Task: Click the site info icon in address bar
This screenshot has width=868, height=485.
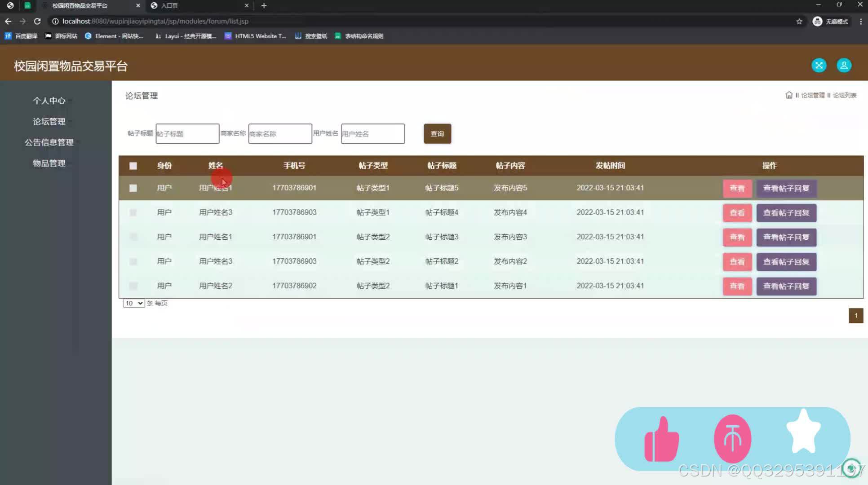Action: (x=55, y=21)
